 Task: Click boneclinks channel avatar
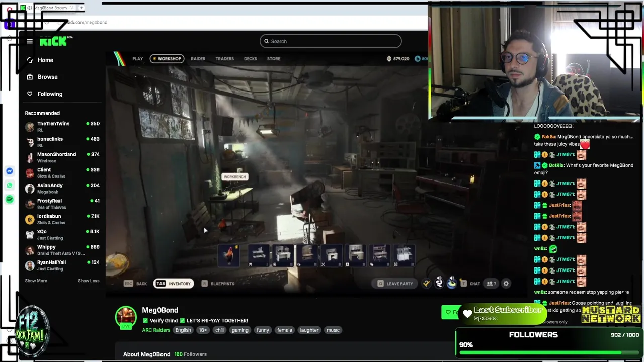coord(30,142)
